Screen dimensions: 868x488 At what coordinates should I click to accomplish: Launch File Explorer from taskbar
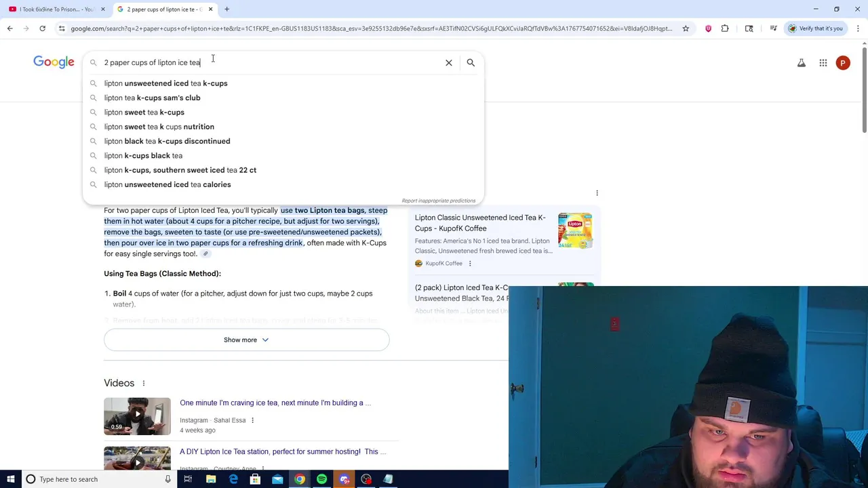pos(211,479)
